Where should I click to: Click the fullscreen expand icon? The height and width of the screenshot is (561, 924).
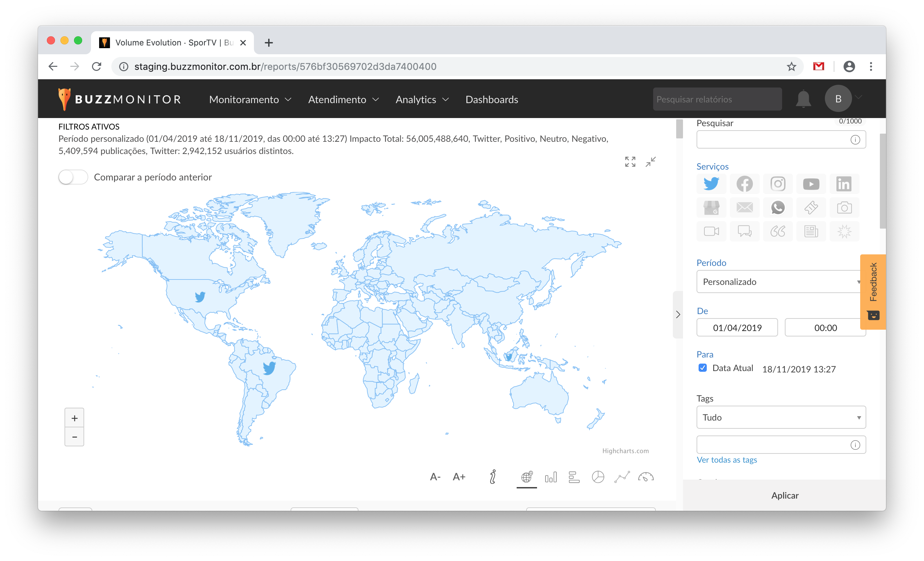point(630,161)
